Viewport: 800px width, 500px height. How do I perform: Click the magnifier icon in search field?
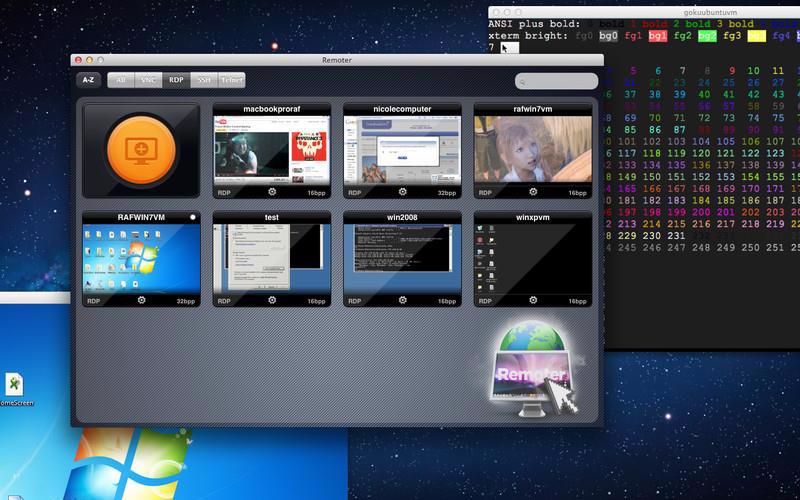pos(522,82)
